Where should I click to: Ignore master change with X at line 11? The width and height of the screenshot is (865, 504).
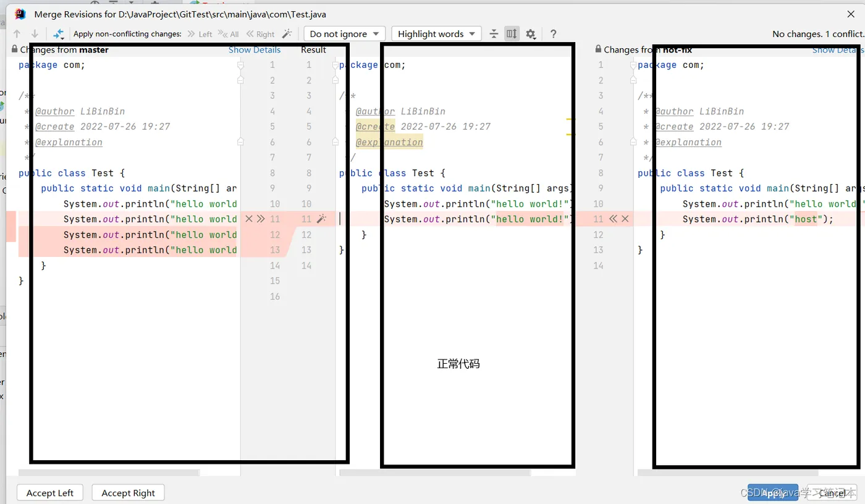(249, 219)
